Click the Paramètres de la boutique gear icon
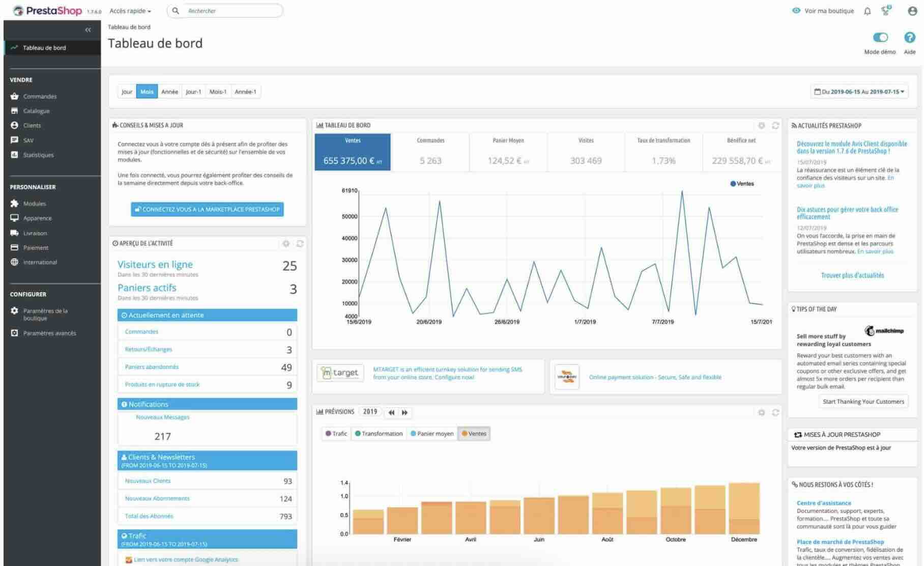The height and width of the screenshot is (566, 924). tap(14, 310)
